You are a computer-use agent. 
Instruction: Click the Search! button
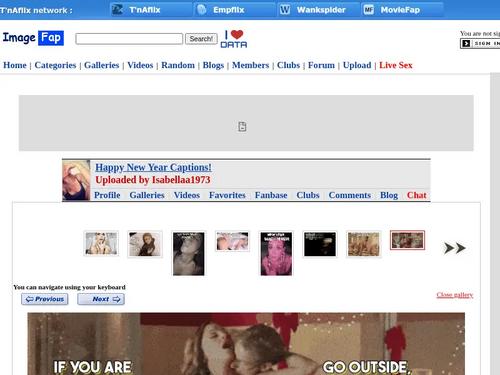[x=201, y=39]
